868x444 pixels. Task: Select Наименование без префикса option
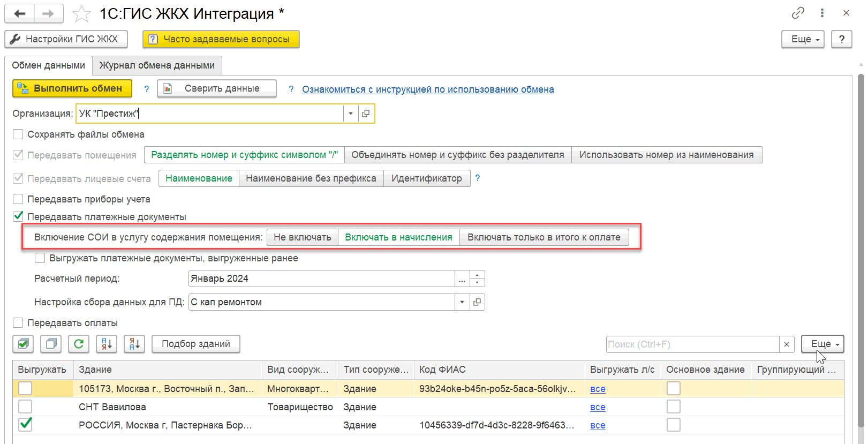tap(311, 178)
